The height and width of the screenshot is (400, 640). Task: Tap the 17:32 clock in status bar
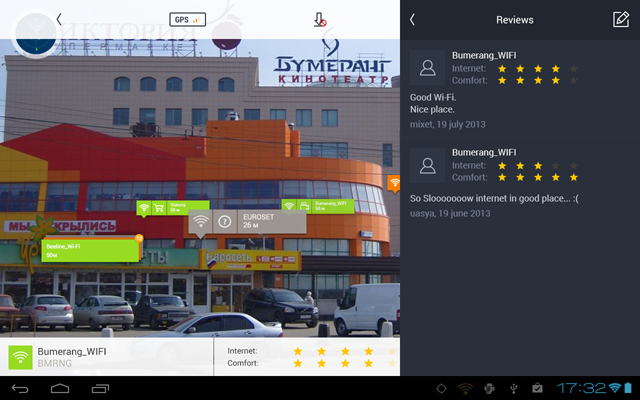tap(582, 388)
